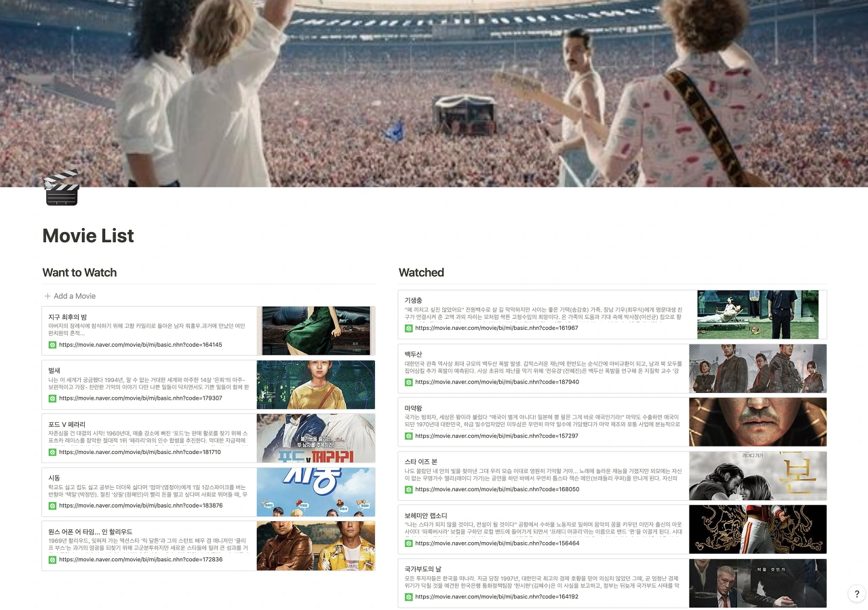Click the Want to Watch heading
The image size is (868, 610).
point(79,273)
